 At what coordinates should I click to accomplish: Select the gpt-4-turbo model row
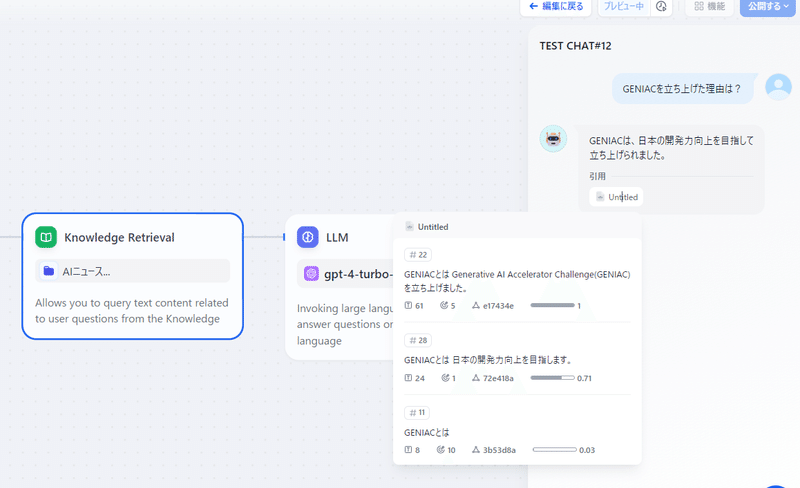[345, 274]
